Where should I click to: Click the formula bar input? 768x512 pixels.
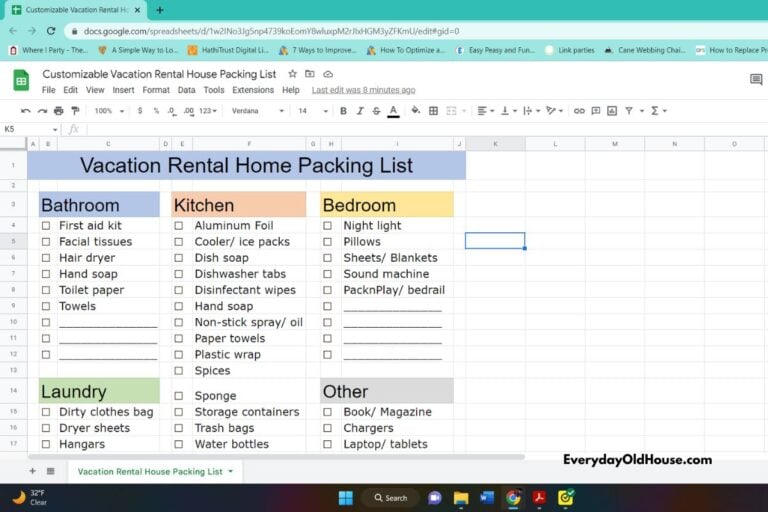426,130
